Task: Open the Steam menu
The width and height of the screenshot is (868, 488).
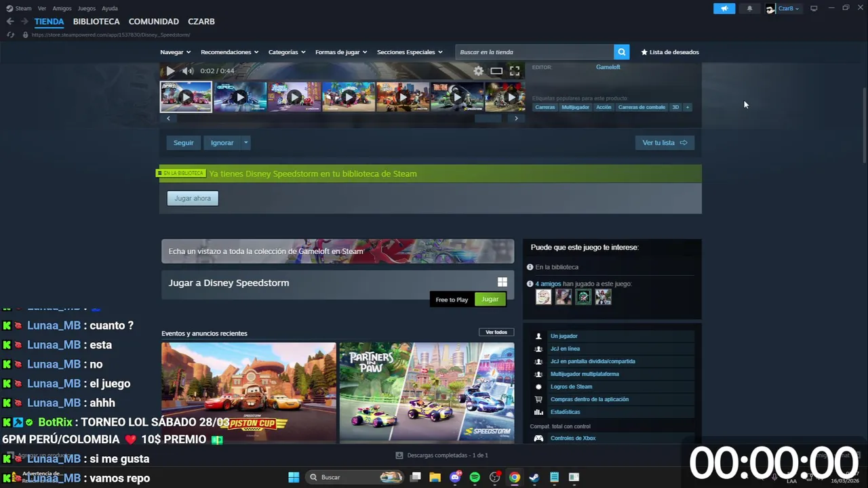Action: (19, 8)
